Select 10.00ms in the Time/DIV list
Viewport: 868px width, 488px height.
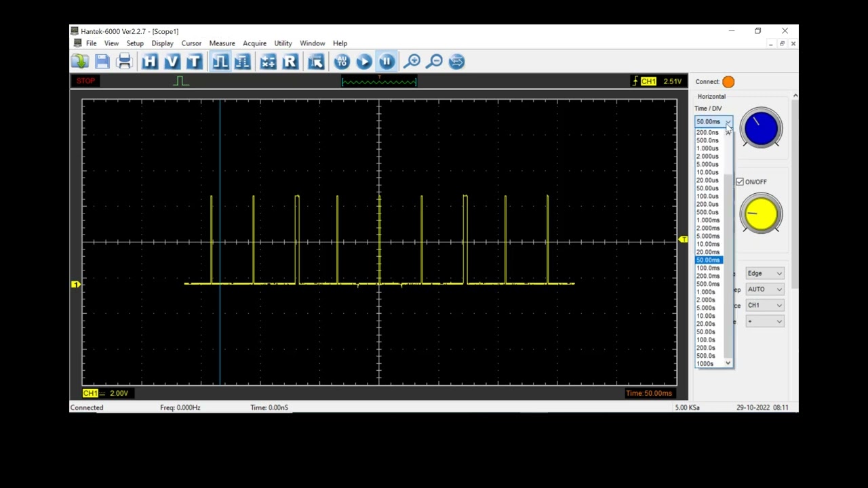pyautogui.click(x=709, y=244)
